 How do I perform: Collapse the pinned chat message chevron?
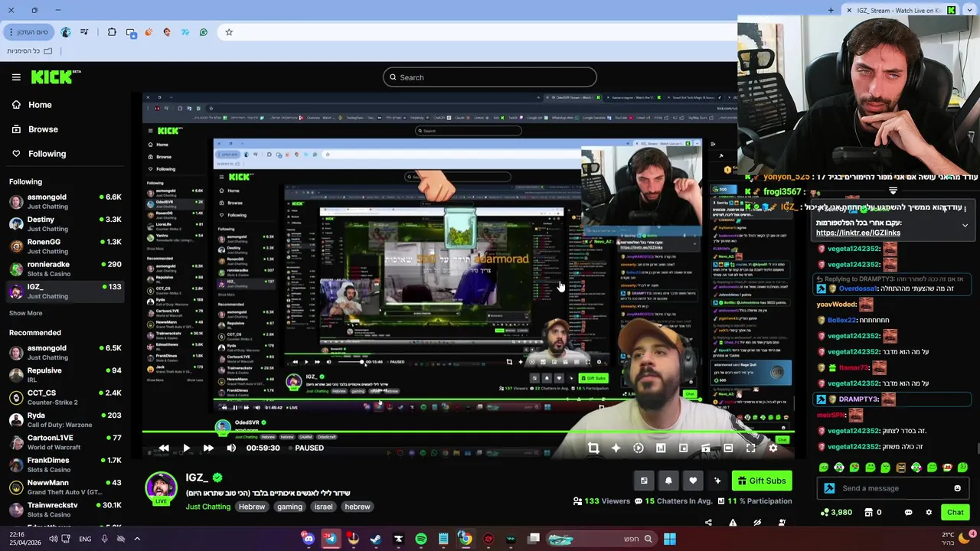tap(965, 226)
